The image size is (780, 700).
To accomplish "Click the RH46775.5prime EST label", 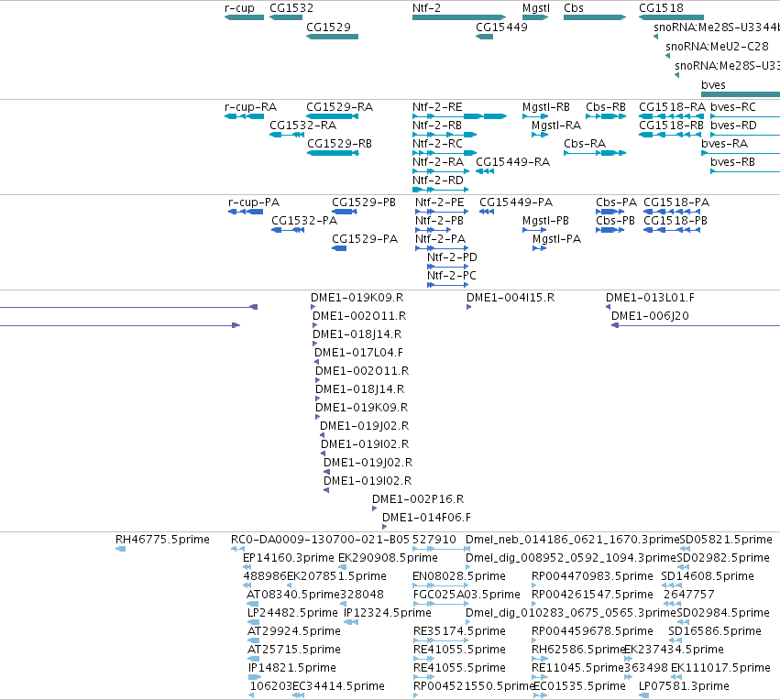I will click(x=162, y=540).
